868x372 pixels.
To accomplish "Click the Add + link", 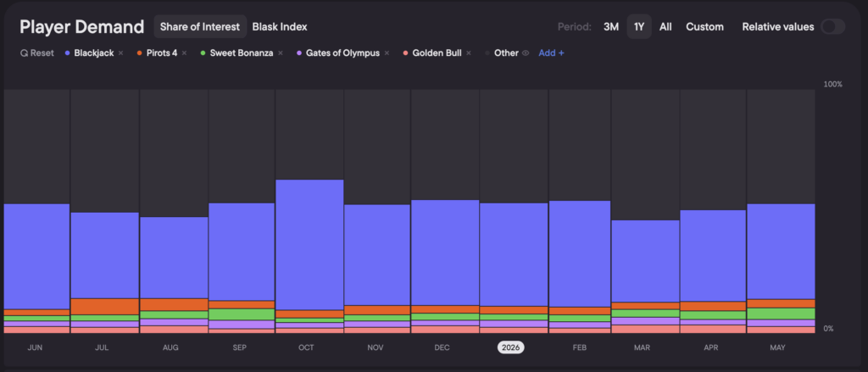I will coord(551,53).
